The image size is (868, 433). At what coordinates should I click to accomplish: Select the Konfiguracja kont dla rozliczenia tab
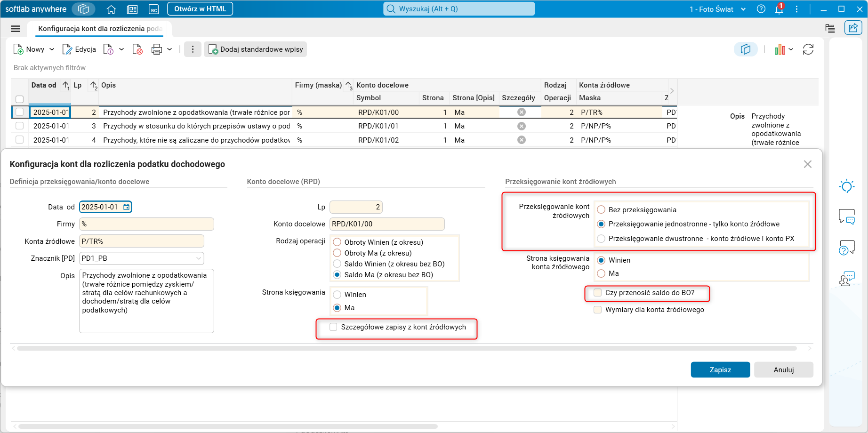tap(100, 29)
